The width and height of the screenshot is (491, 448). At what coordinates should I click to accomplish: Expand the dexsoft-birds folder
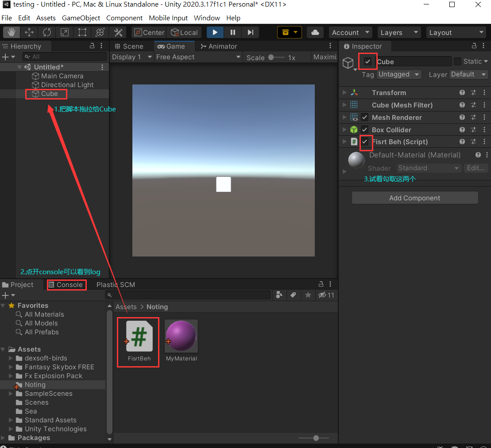tap(11, 358)
